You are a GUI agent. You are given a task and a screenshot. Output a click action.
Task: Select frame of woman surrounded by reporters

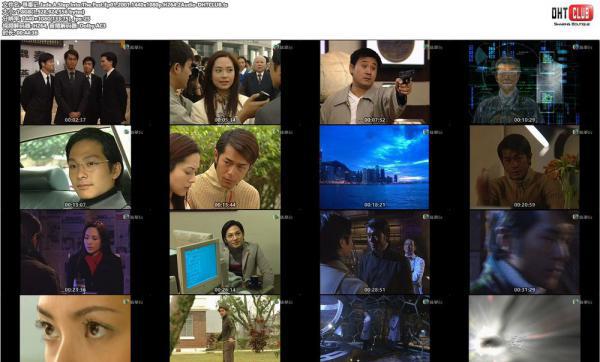click(225, 82)
